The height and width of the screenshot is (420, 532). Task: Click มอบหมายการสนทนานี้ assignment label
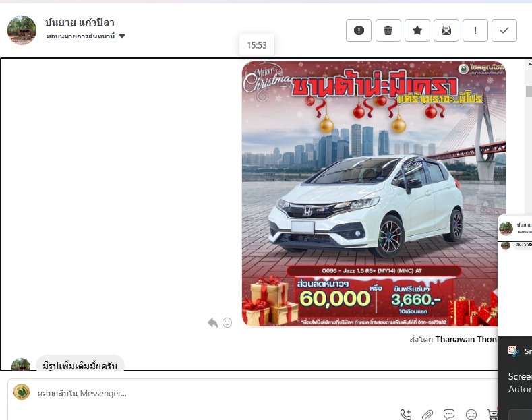pos(80,36)
